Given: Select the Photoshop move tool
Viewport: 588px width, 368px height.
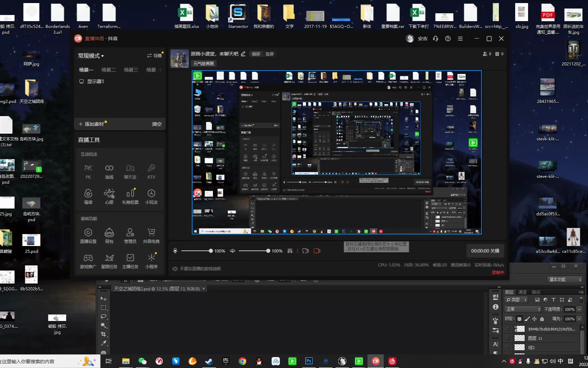Looking at the screenshot, I should click(104, 299).
